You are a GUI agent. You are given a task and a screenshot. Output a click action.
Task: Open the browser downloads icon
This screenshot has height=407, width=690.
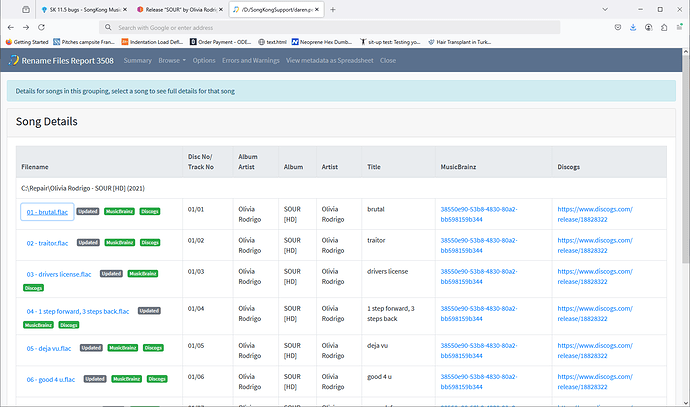click(x=633, y=27)
